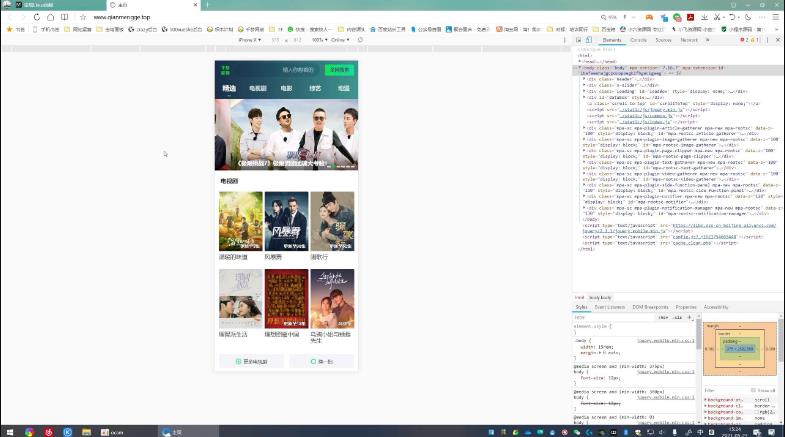Image resolution: width=785 pixels, height=437 pixels.
Task: Open the Online throttling dropdown
Action: (x=340, y=40)
